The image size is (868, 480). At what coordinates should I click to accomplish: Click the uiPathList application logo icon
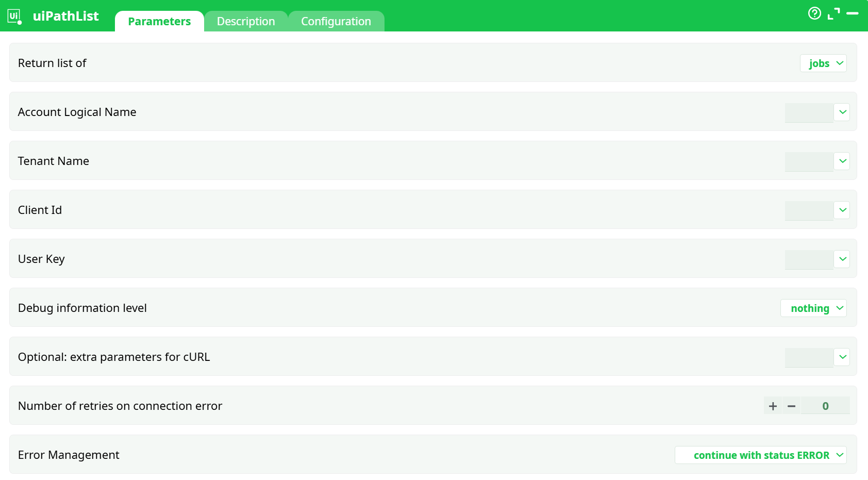click(x=14, y=16)
